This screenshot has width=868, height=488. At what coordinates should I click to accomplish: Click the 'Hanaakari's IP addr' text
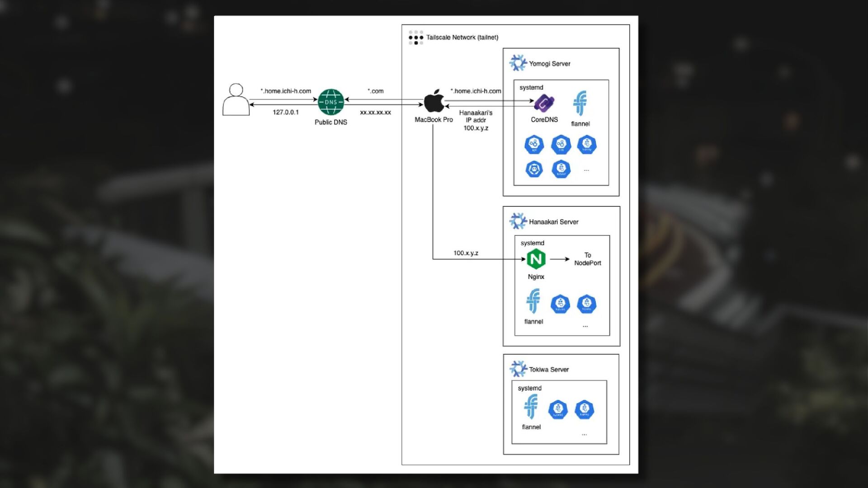476,117
